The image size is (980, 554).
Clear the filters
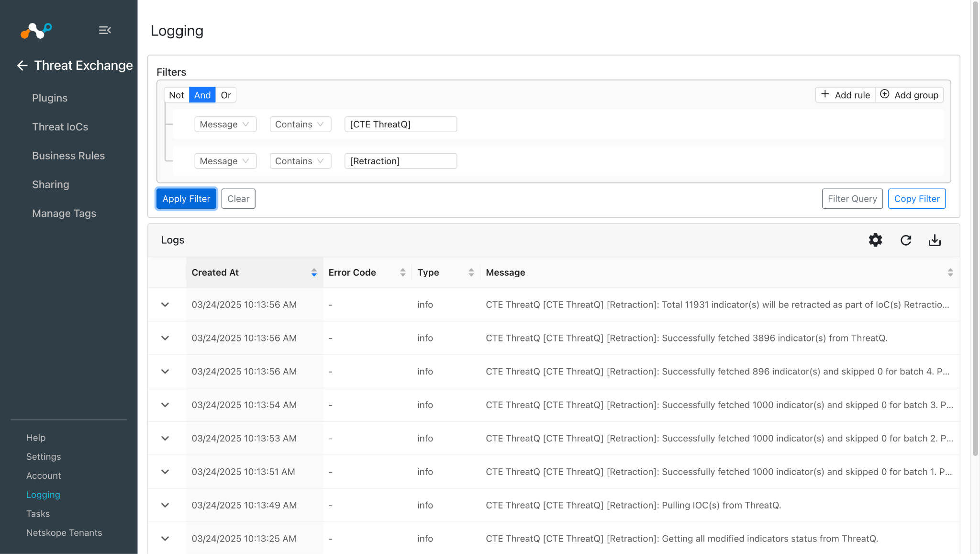pos(238,199)
